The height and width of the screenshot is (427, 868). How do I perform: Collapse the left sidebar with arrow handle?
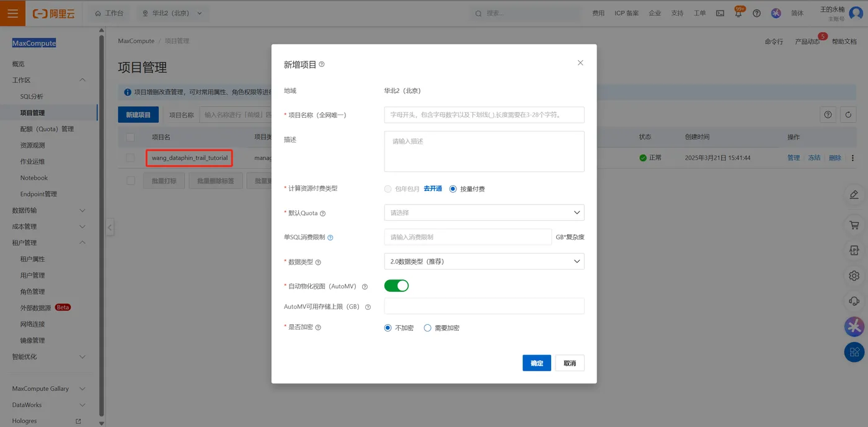point(110,227)
